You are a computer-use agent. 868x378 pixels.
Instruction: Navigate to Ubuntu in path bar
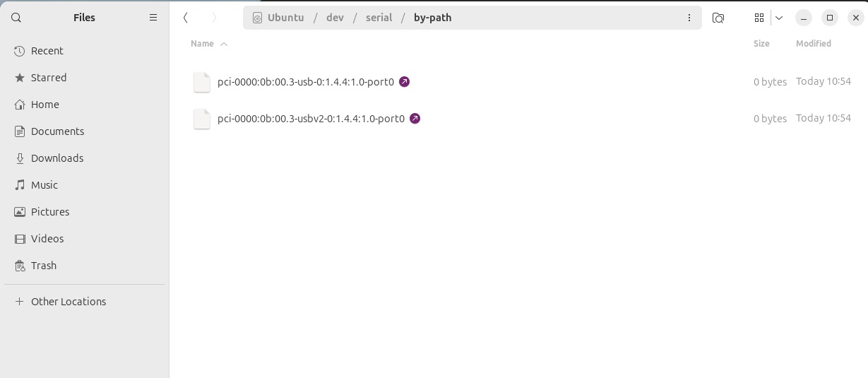[x=286, y=18]
